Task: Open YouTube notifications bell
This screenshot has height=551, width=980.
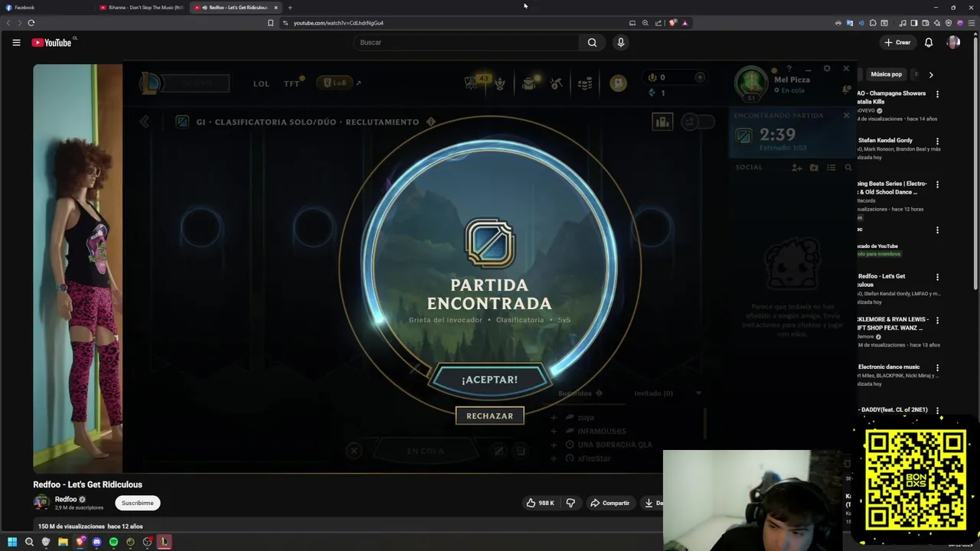Action: coord(929,43)
